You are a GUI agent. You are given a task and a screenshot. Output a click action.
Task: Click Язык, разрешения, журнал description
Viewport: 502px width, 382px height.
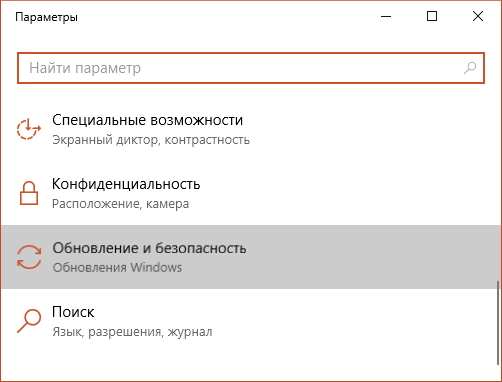tap(132, 332)
